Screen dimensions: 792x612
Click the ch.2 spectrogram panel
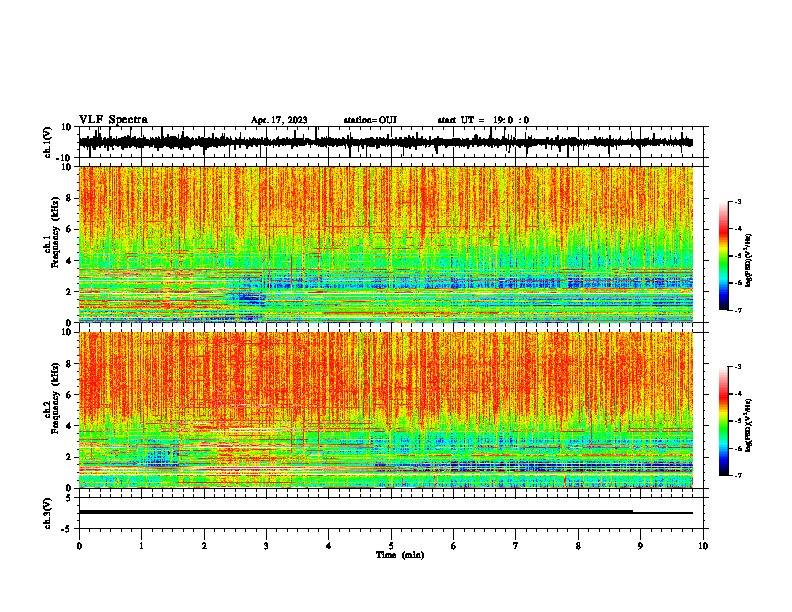tap(386, 410)
